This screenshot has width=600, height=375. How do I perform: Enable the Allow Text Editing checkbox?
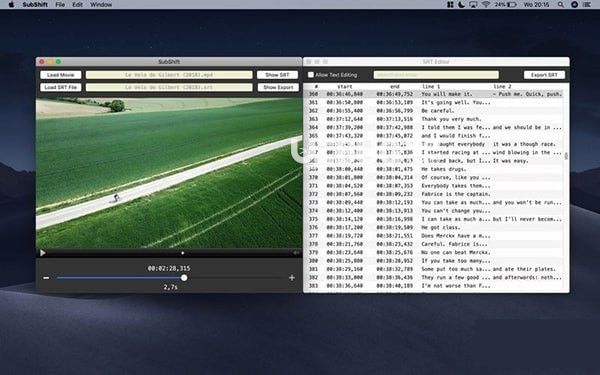(x=311, y=75)
